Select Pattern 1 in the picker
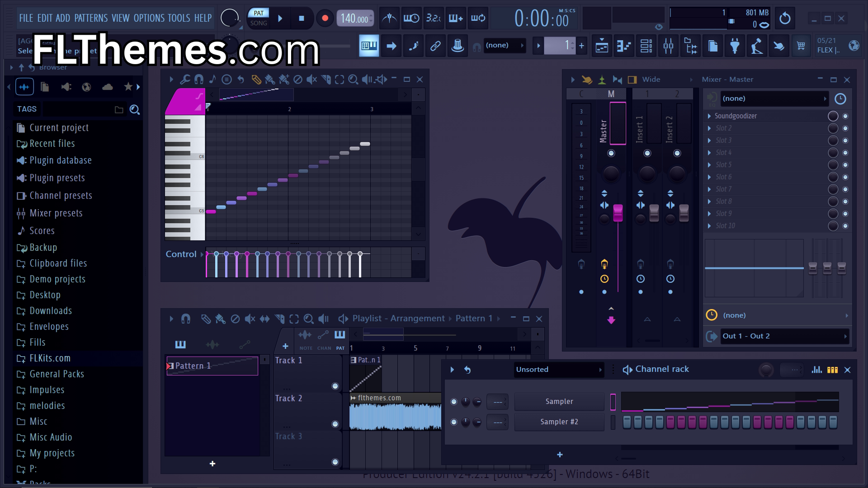 coord(212,366)
